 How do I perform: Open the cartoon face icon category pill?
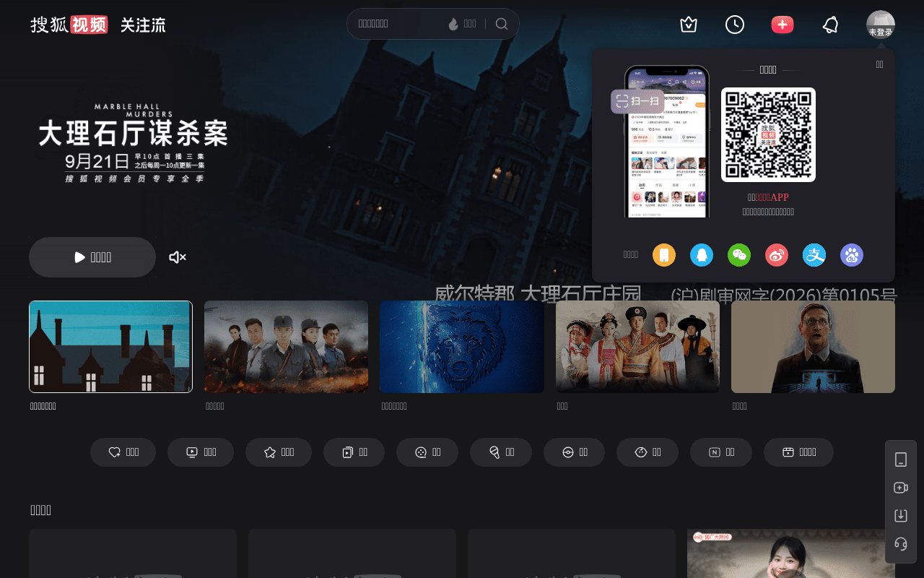(648, 452)
